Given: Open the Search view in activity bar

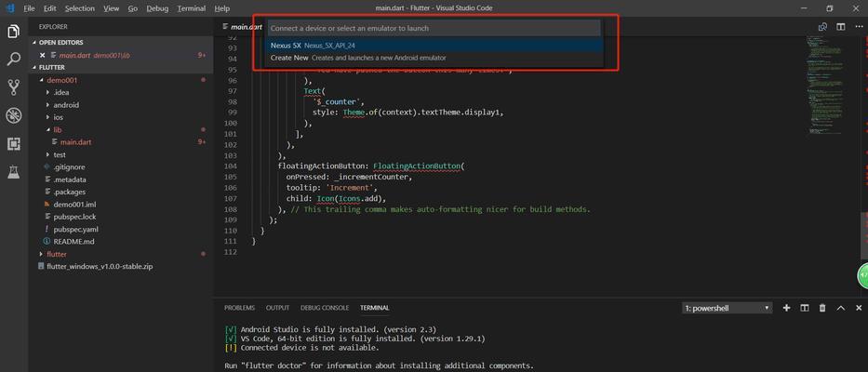Looking at the screenshot, I should coord(14,60).
